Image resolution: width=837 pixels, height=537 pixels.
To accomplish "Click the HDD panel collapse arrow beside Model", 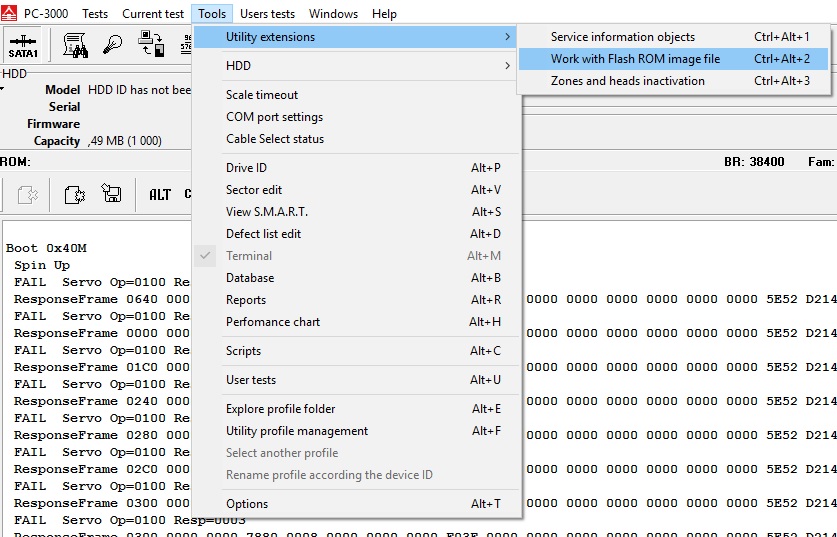I will (2, 89).
